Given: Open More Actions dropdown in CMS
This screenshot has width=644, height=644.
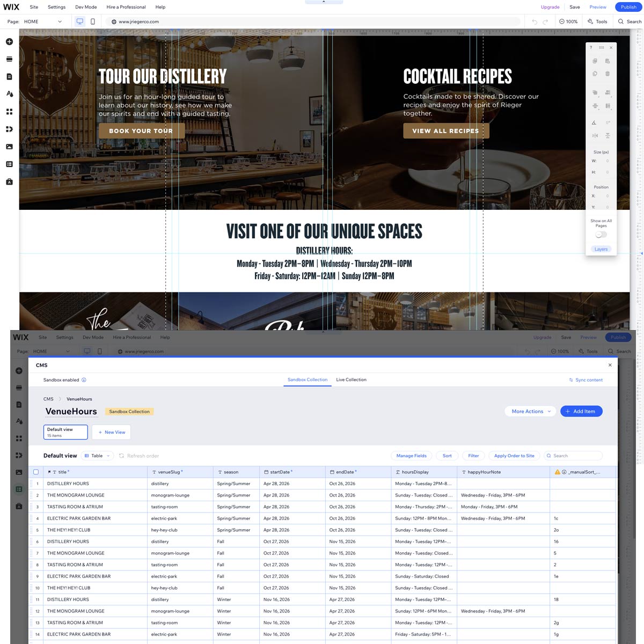Looking at the screenshot, I should point(531,412).
